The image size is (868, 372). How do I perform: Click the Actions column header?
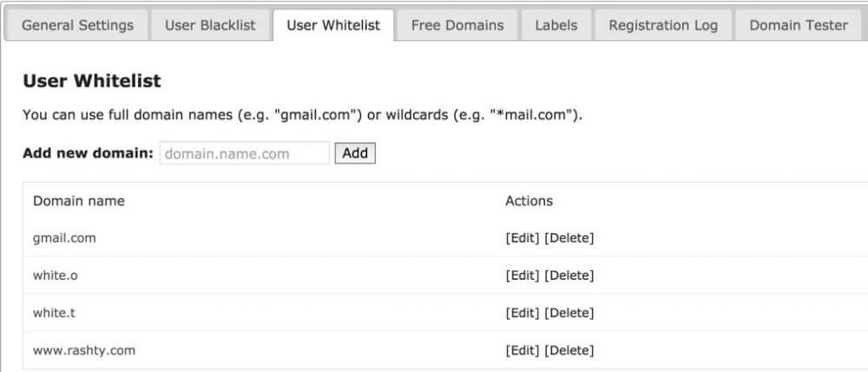tap(529, 201)
